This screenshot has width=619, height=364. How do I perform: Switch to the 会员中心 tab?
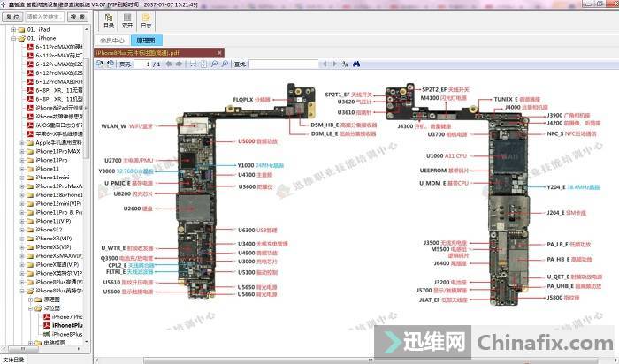(x=112, y=41)
